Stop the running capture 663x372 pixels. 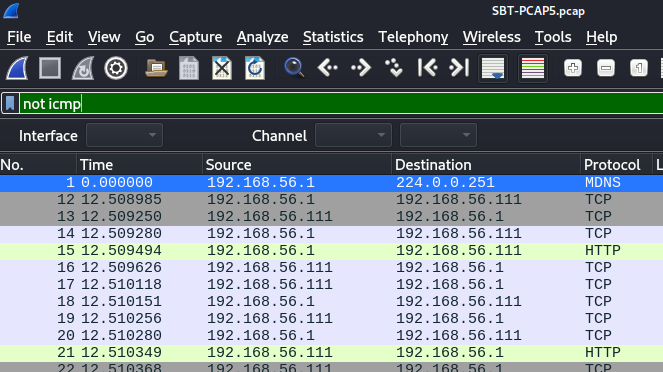pos(50,68)
